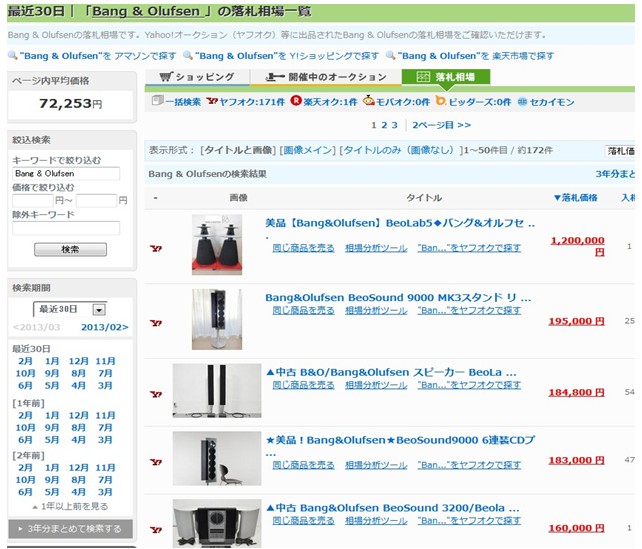Open the BeoLab5 speaker thumbnail

pos(217,244)
